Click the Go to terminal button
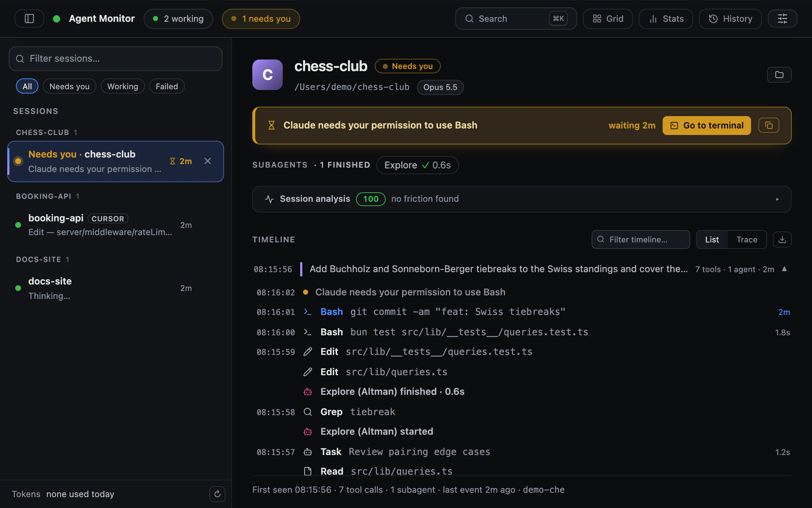 707,126
